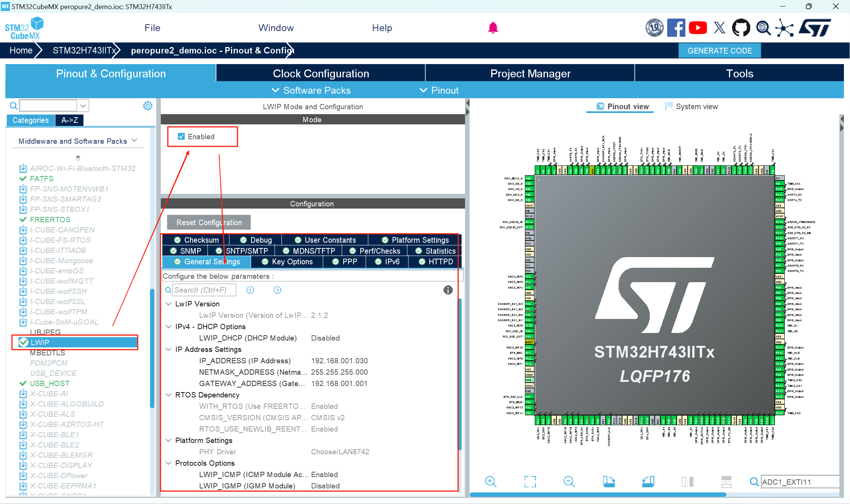Open the GitHub icon link

point(741,28)
